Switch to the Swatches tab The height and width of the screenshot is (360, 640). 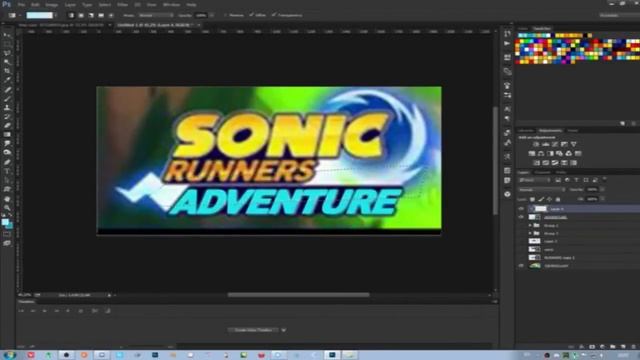[542, 29]
